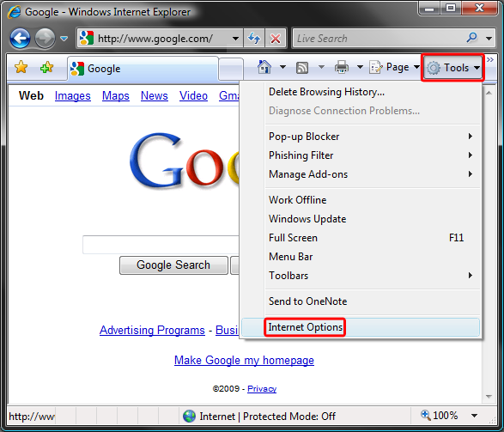Click the RSS Feeds icon

tap(302, 68)
